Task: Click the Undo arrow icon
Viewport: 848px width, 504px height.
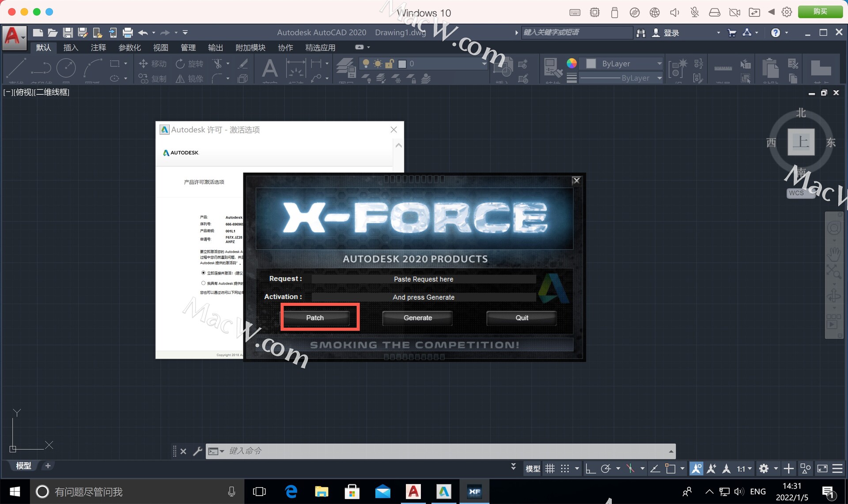Action: (143, 33)
